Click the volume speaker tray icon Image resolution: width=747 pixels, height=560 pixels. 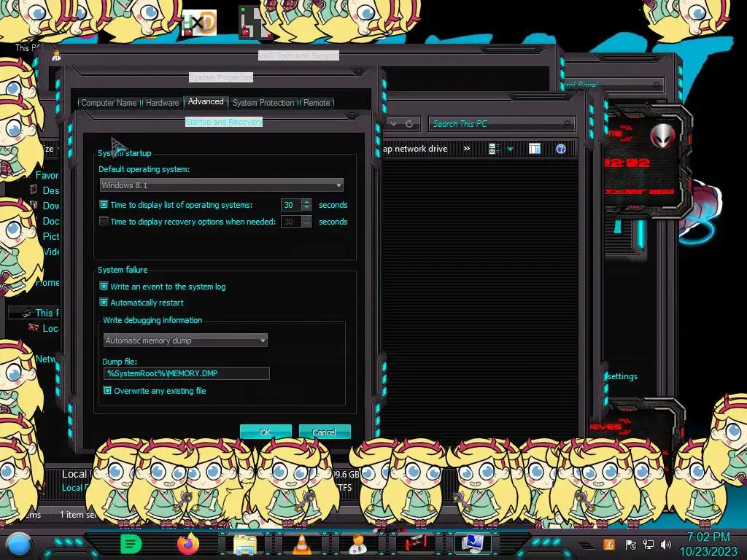pyautogui.click(x=666, y=544)
